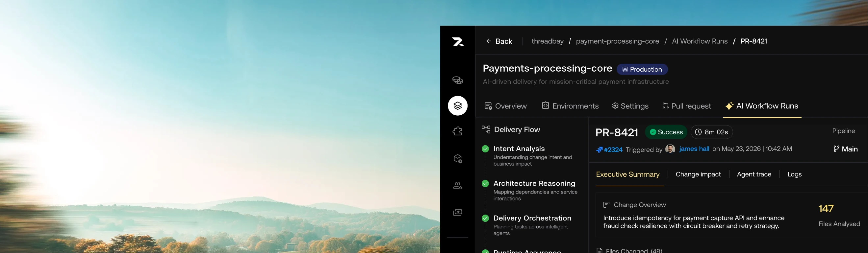The image size is (868, 253).
Task: Click james hall's avatar photo
Action: (670, 149)
